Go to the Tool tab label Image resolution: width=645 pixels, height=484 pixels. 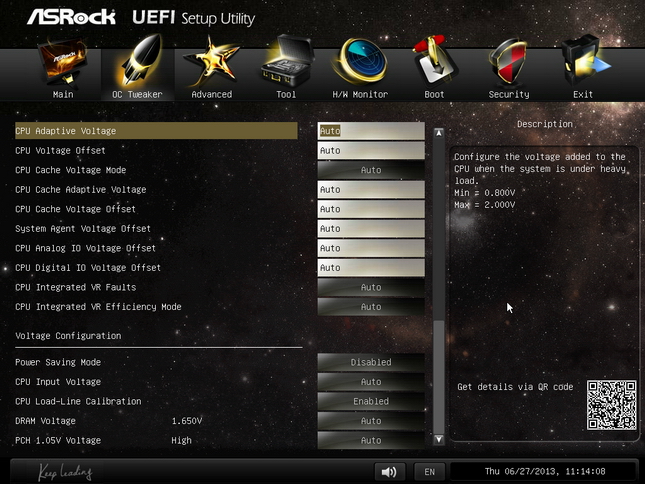[286, 95]
